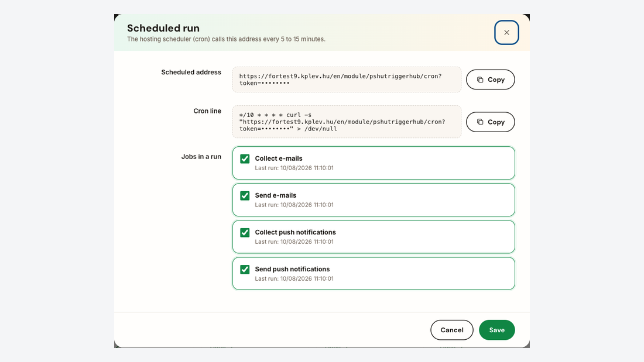This screenshot has height=362, width=644.
Task: Disable Collect push notifications job
Action: point(245,233)
